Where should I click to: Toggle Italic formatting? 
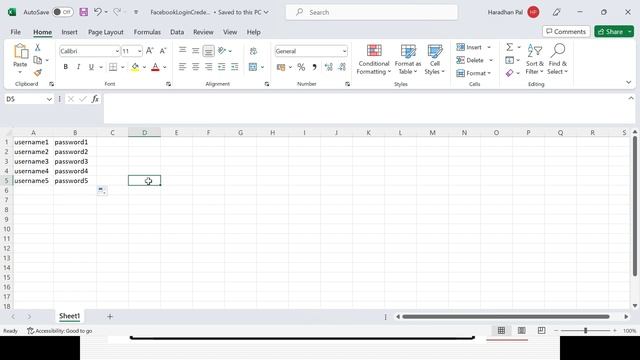coord(78,67)
